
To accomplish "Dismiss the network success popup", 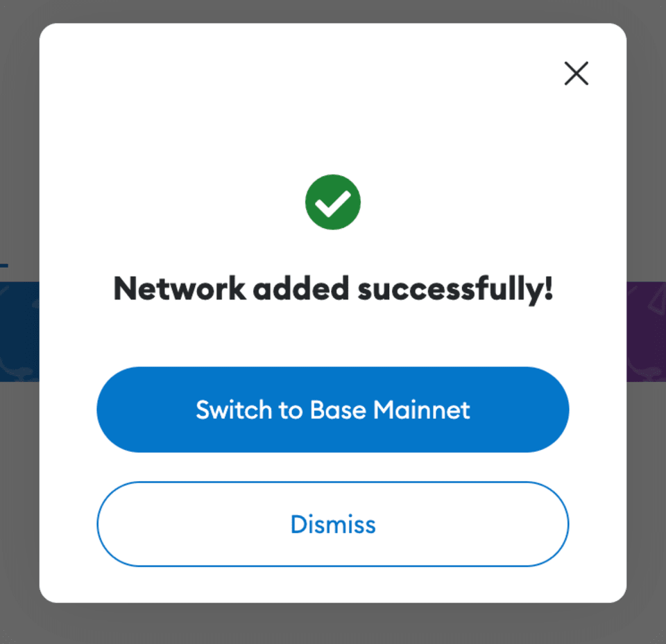I will [333, 524].
